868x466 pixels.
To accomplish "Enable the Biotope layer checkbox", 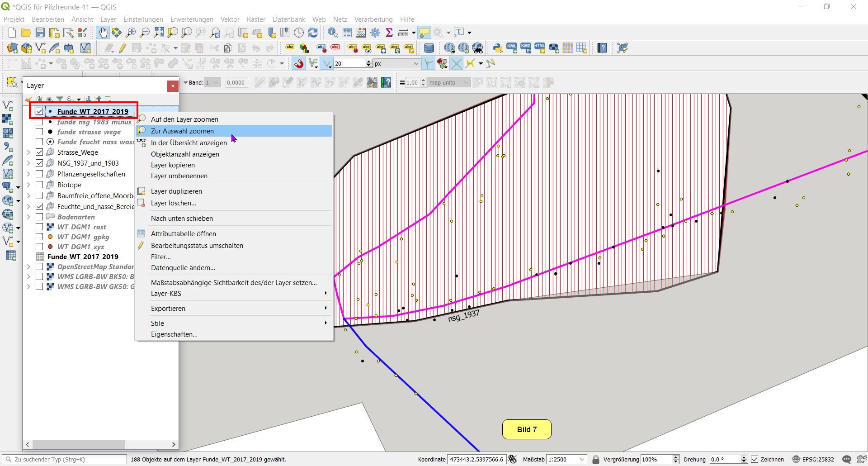I will pyautogui.click(x=39, y=185).
